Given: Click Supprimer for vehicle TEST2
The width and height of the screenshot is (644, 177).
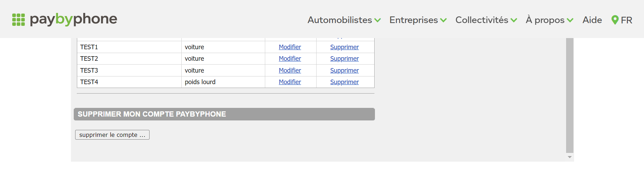Looking at the screenshot, I should point(345,59).
